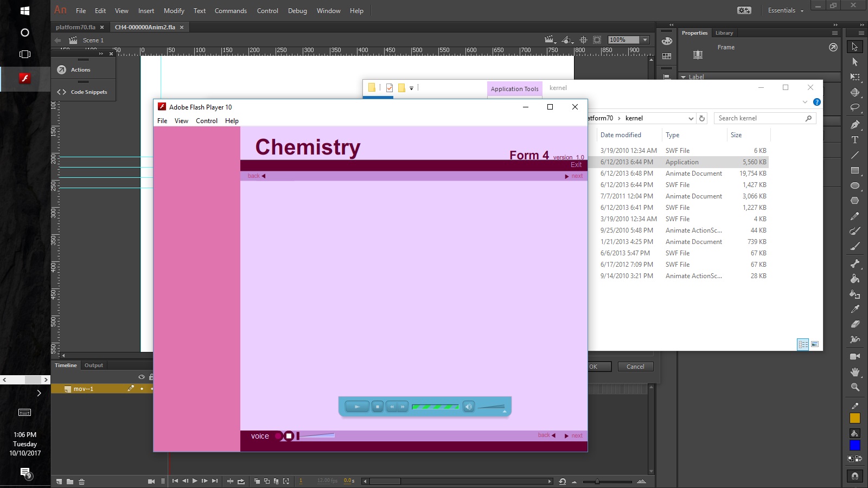Choose the Eyedropper tool
The height and width of the screenshot is (488, 868).
(855, 309)
